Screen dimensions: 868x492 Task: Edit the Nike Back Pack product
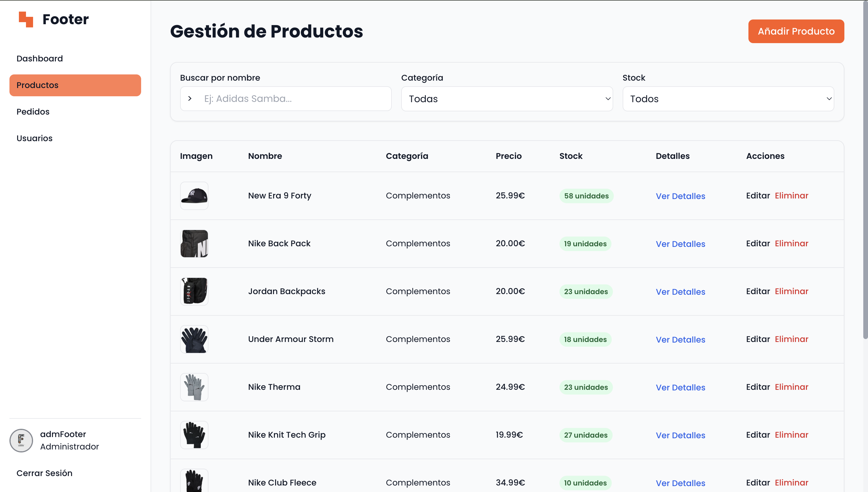(x=758, y=243)
